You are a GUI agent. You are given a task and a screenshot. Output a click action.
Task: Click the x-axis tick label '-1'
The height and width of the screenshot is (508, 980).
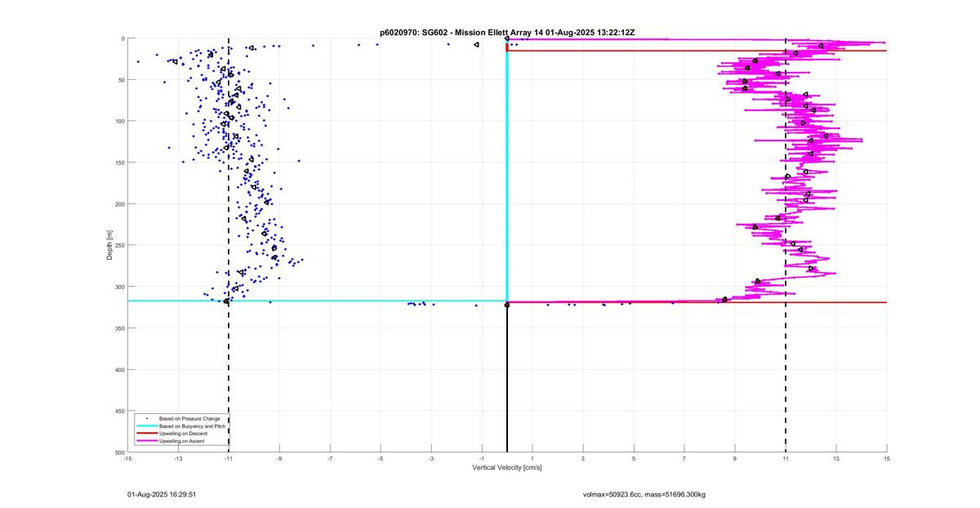coord(482,459)
